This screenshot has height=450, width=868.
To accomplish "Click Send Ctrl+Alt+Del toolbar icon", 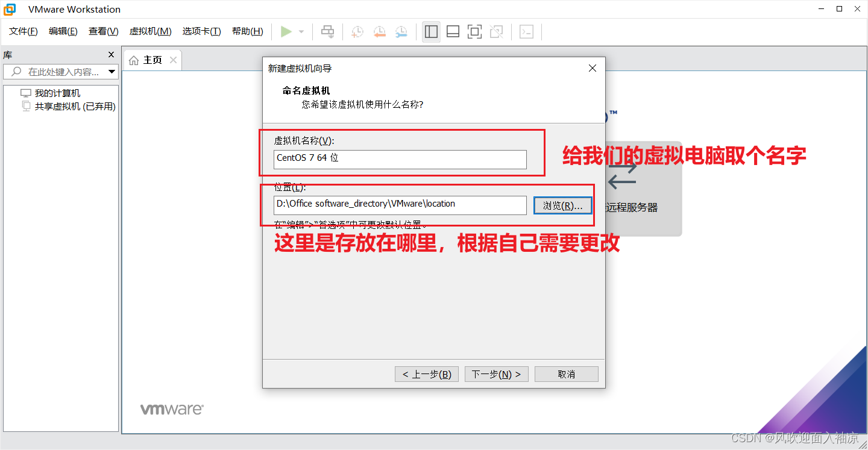I will (327, 31).
